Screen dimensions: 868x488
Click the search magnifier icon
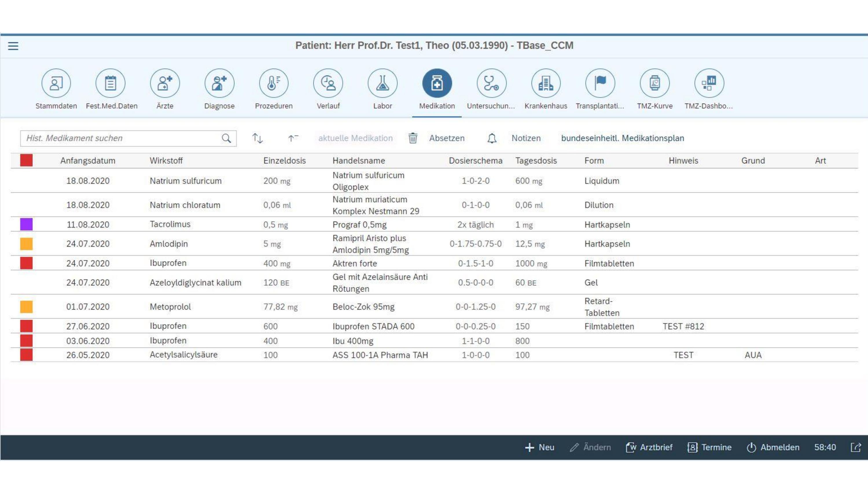pyautogui.click(x=227, y=138)
